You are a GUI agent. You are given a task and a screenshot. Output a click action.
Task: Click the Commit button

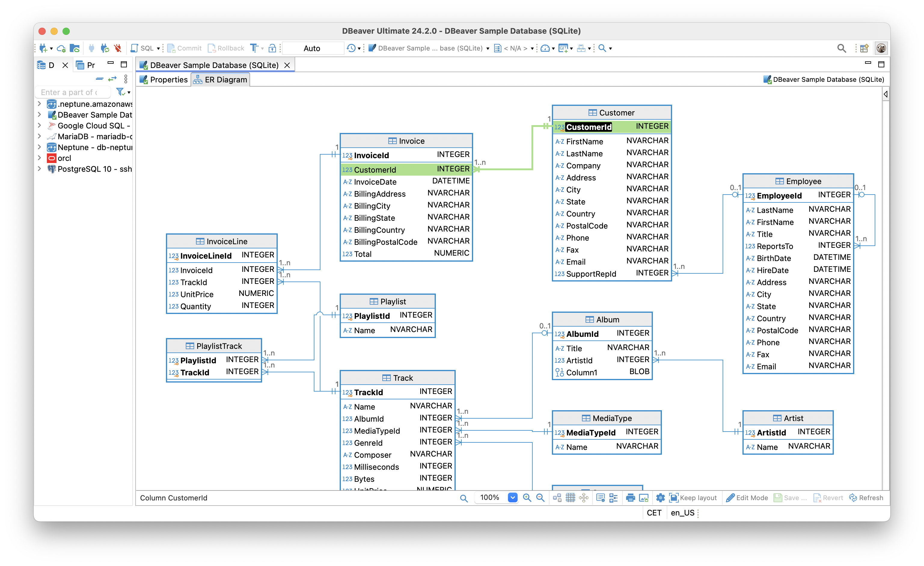tap(184, 48)
